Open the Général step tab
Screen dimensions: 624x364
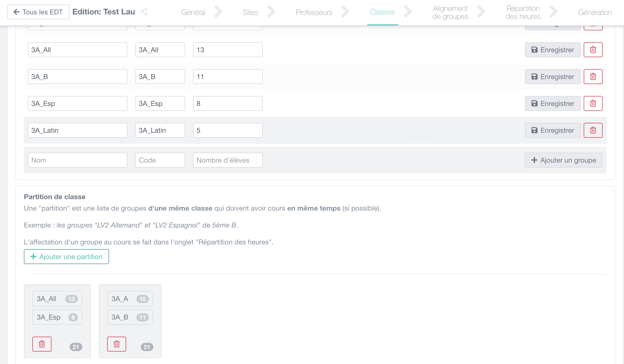tap(193, 12)
